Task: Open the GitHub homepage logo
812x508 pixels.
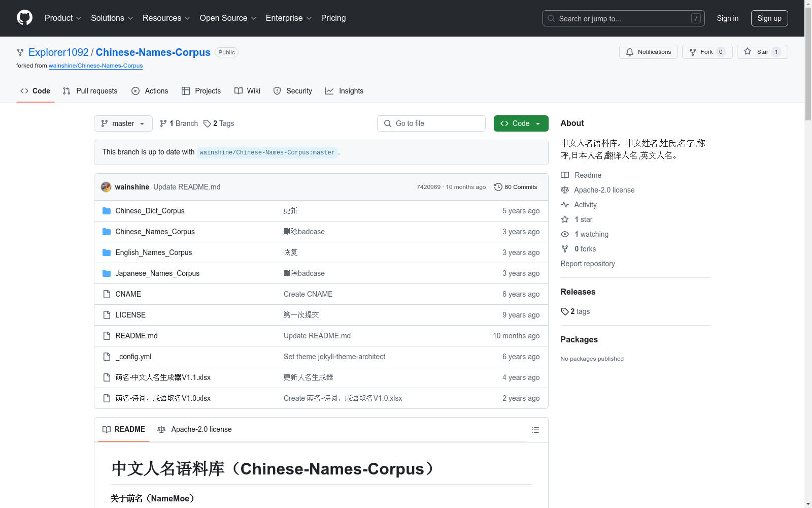Action: coord(24,18)
